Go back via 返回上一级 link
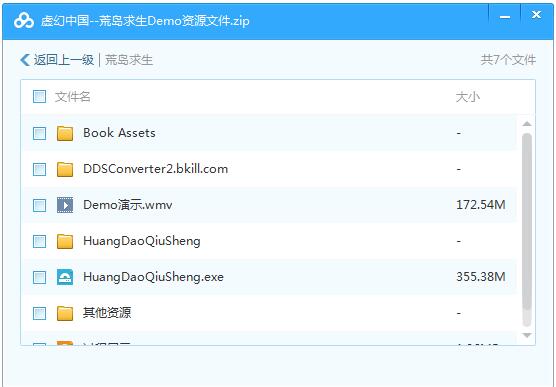Screen dimensions: 556x387 [x=64, y=60]
